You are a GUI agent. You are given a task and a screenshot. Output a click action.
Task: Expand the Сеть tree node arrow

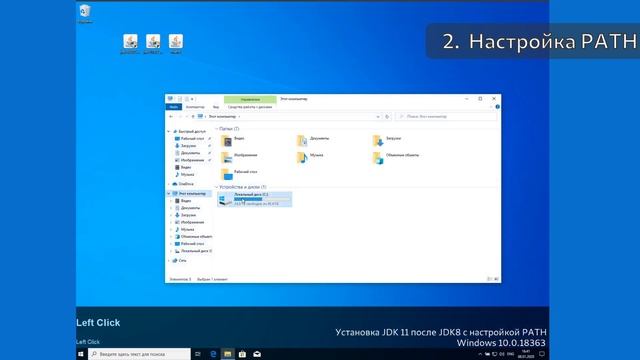click(169, 260)
